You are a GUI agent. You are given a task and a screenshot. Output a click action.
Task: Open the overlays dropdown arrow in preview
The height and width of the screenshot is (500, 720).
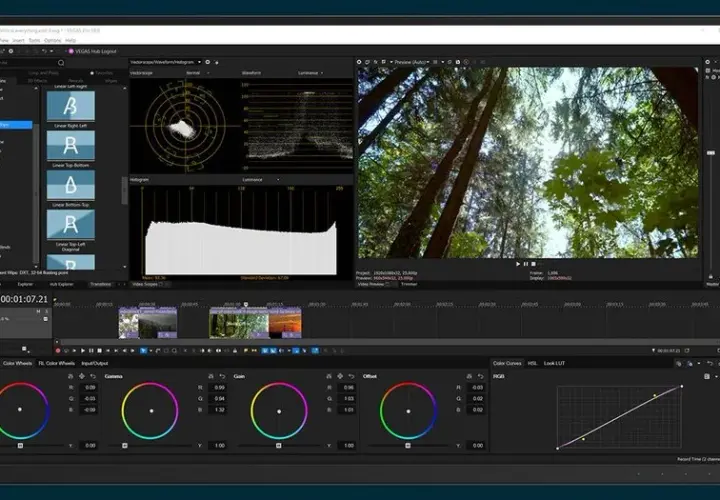(443, 62)
